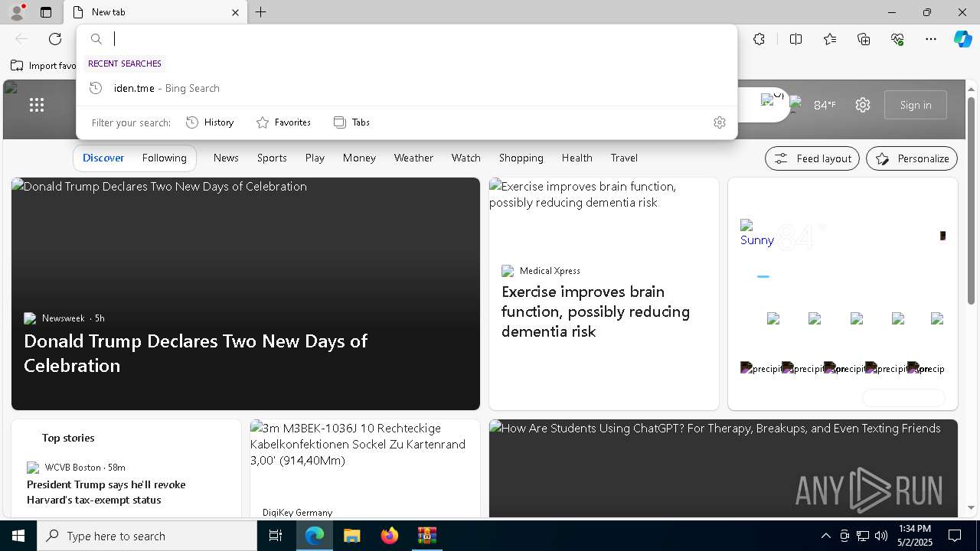Open the Play category

[x=315, y=158]
